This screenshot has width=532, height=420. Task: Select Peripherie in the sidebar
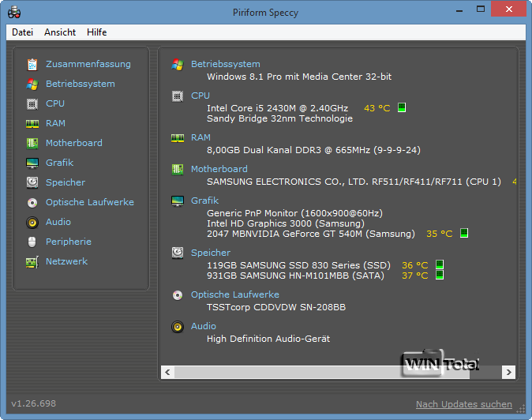69,242
